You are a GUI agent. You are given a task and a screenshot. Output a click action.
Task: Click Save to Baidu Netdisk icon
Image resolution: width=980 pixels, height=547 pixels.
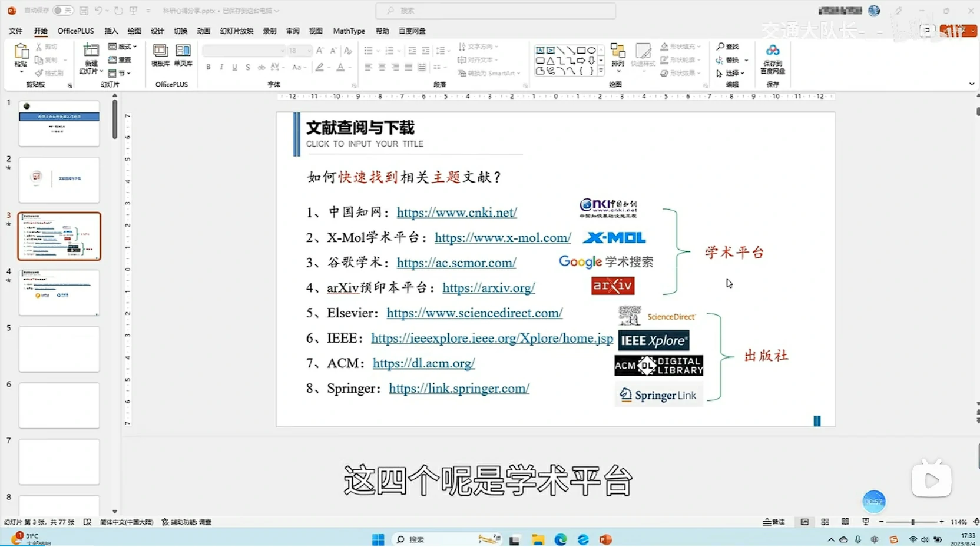click(x=773, y=51)
